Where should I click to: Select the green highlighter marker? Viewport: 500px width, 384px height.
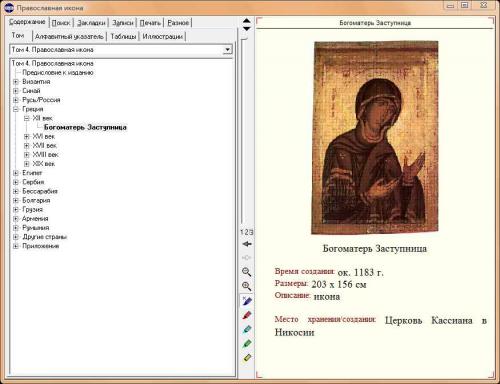coord(247,344)
